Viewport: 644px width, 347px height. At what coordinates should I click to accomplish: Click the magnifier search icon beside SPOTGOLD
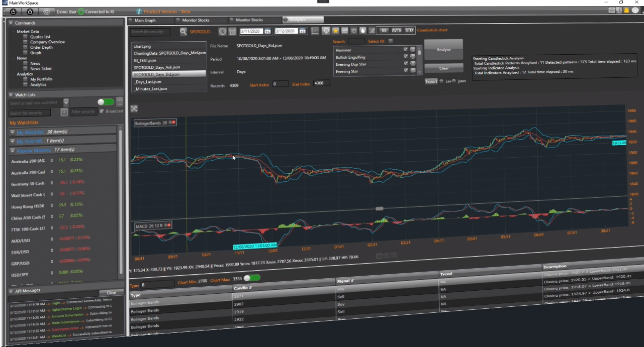tap(183, 31)
